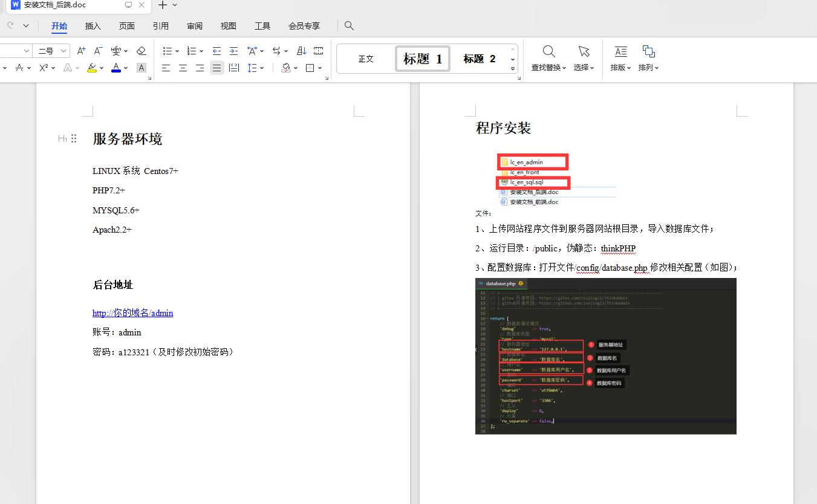Open 查找替换 with the magnifier icon
This screenshot has height=504, width=817.
point(548,52)
